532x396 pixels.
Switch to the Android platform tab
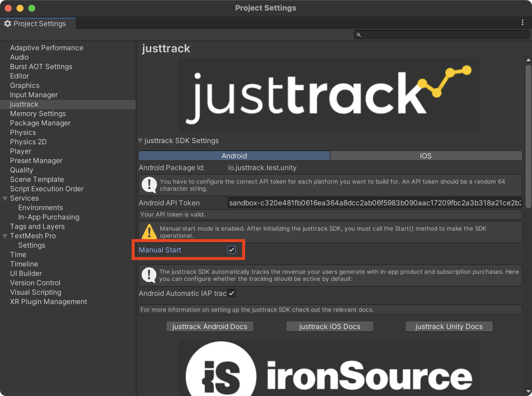pos(234,156)
